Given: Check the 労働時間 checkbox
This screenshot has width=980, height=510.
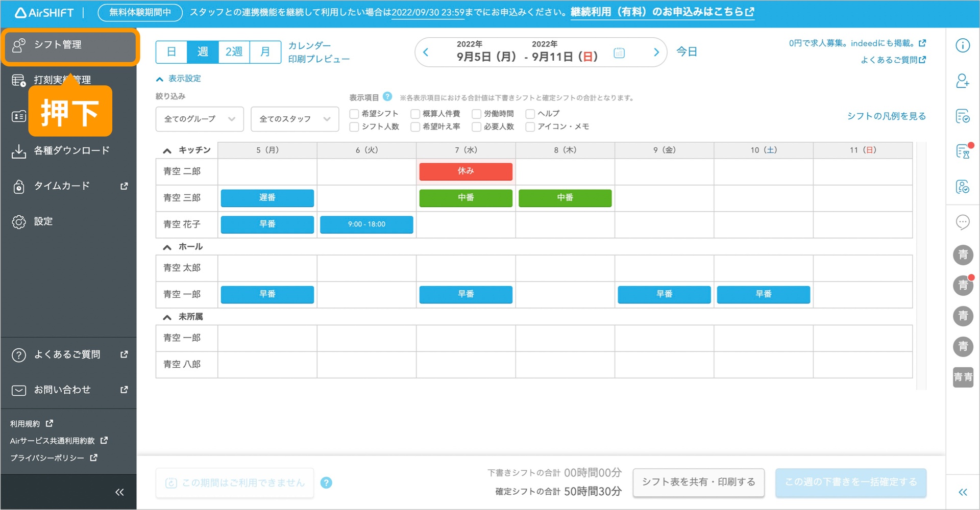Looking at the screenshot, I should point(477,113).
